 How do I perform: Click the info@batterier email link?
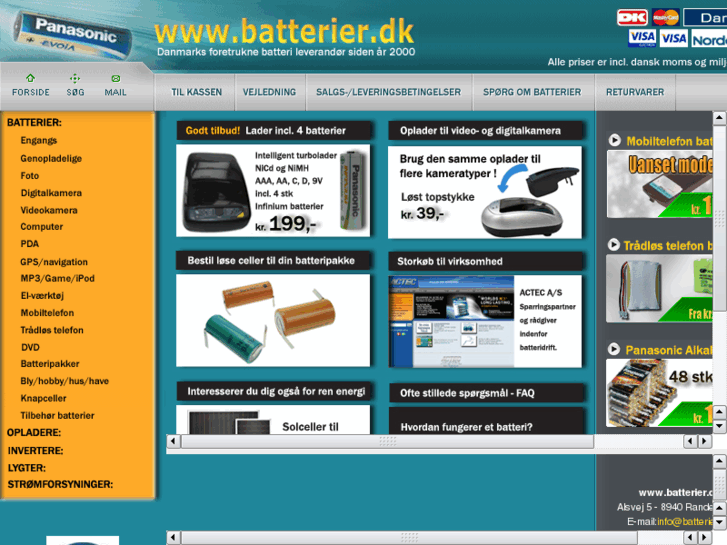pyautogui.click(x=684, y=522)
